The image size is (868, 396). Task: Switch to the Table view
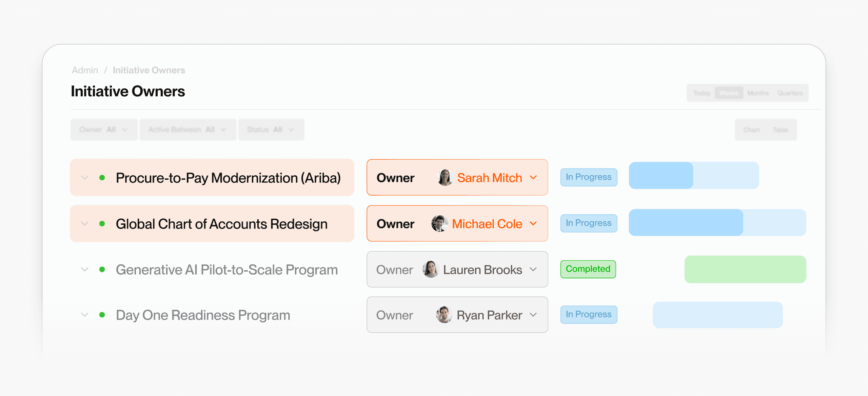click(780, 130)
